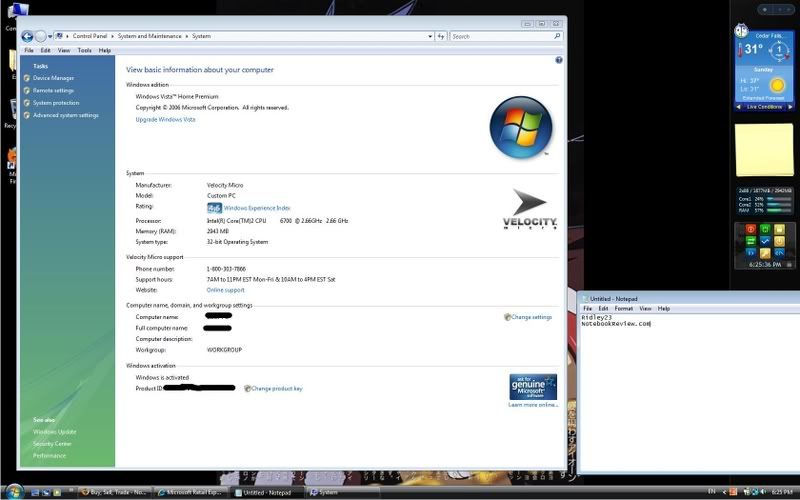Image resolution: width=800 pixels, height=500 pixels.
Task: Open the Help menu in Notepad
Action: pos(663,309)
